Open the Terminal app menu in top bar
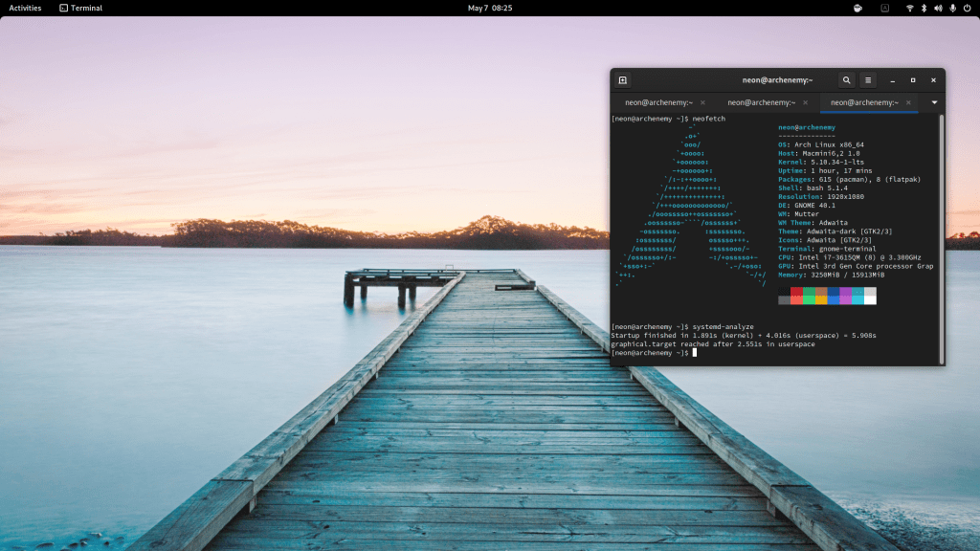 click(x=80, y=8)
